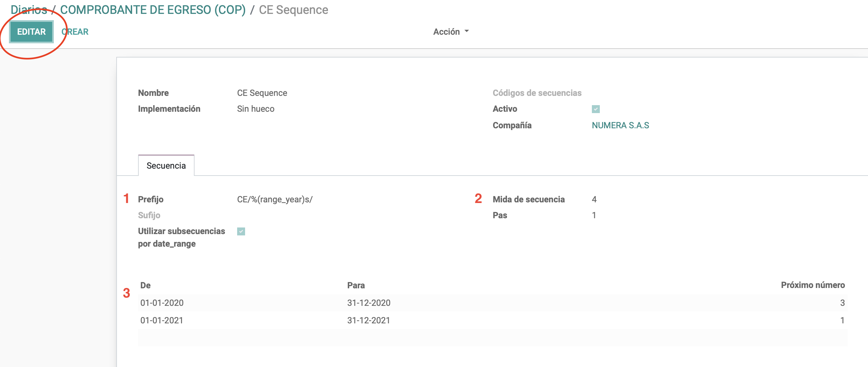868x367 pixels.
Task: Click the 31-12-2021 end date cell
Action: point(368,320)
